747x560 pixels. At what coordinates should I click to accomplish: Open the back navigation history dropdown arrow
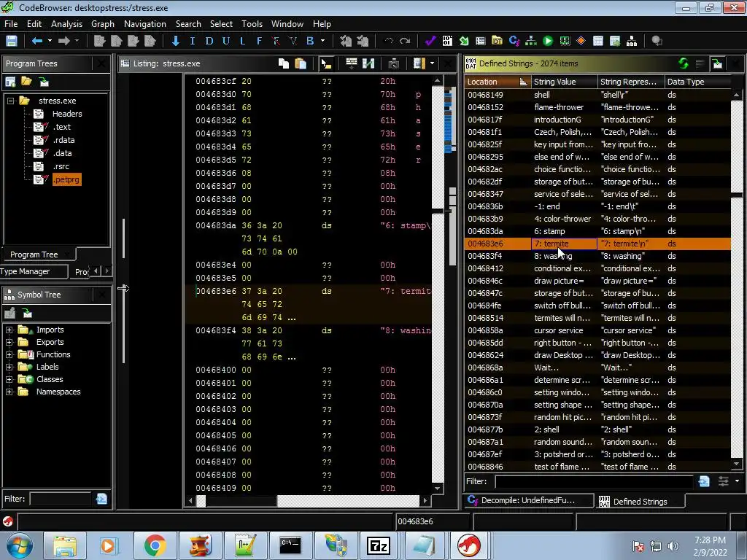pyautogui.click(x=50, y=41)
